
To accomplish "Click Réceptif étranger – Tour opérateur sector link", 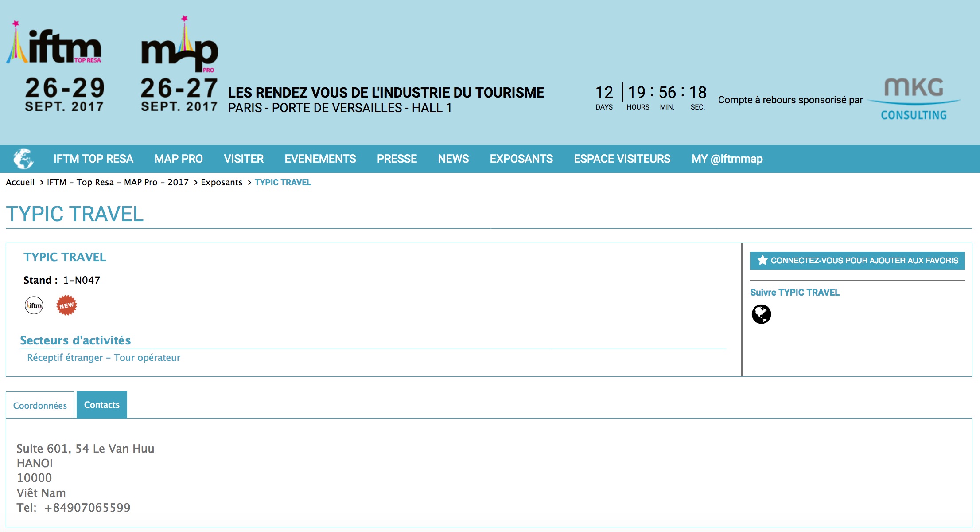I will coord(104,357).
